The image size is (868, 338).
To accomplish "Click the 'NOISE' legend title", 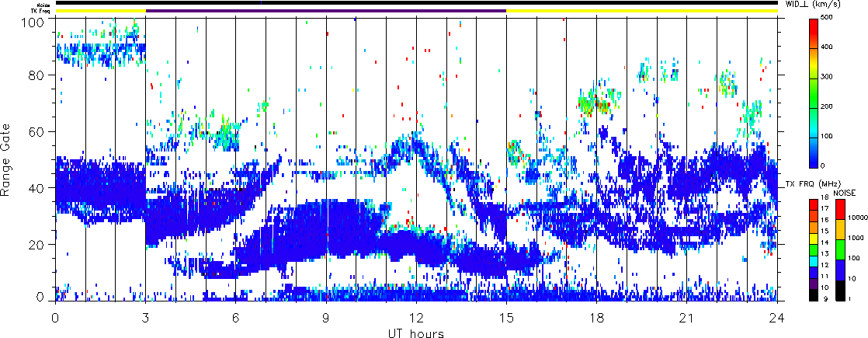I will (844, 193).
